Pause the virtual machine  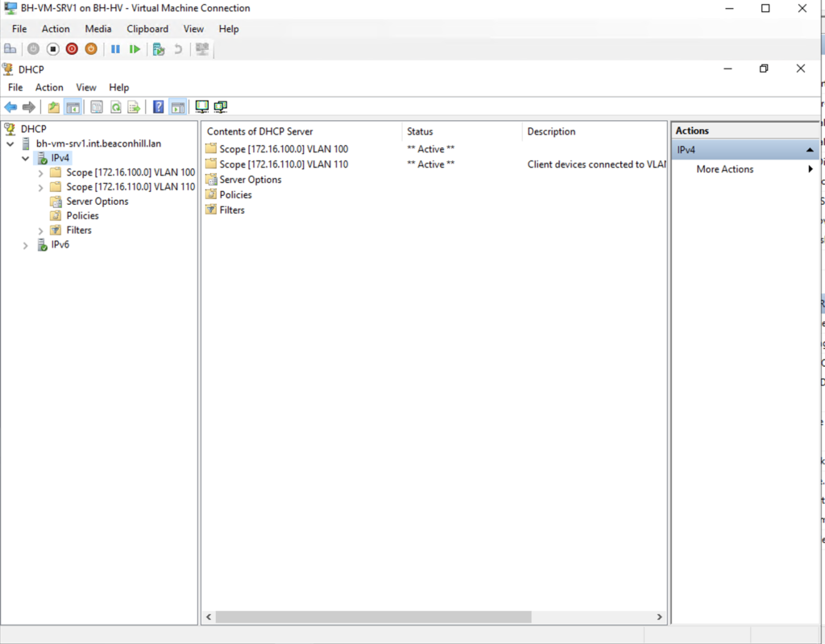[x=115, y=49]
